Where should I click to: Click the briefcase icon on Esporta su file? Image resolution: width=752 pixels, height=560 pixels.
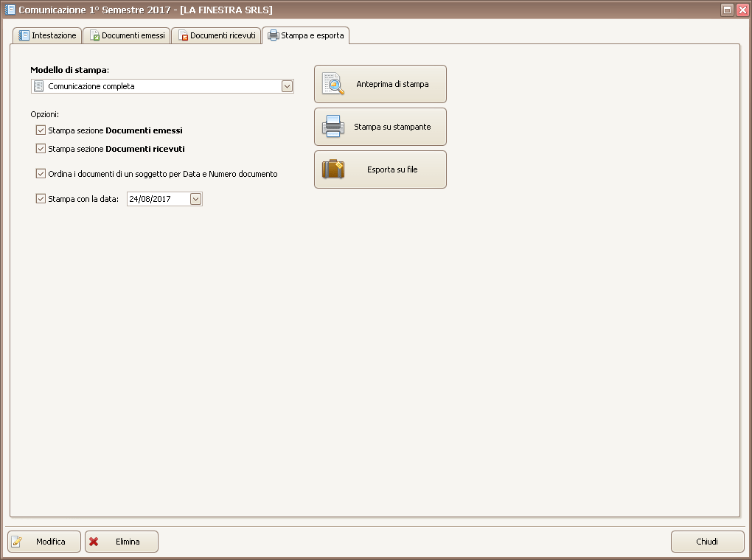tap(333, 169)
